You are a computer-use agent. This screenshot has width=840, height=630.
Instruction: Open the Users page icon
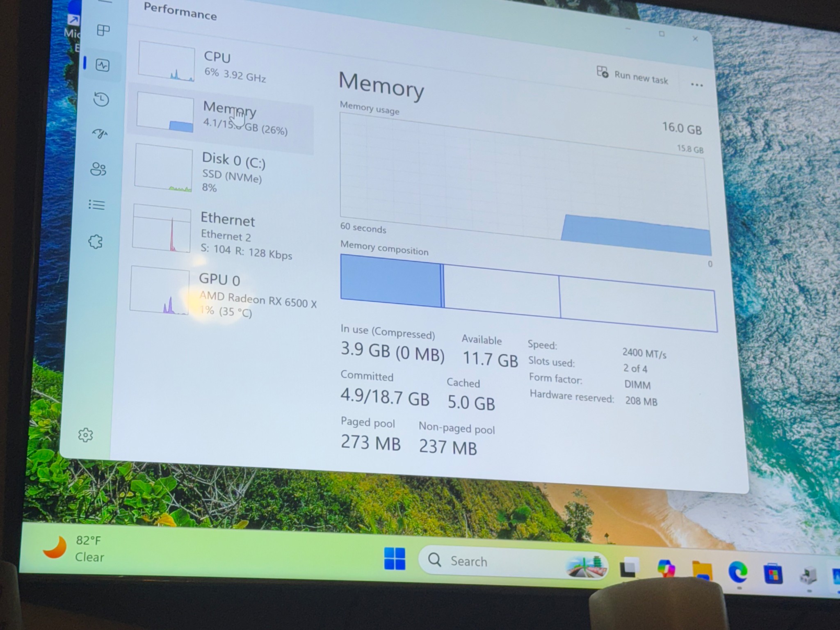[x=98, y=169]
